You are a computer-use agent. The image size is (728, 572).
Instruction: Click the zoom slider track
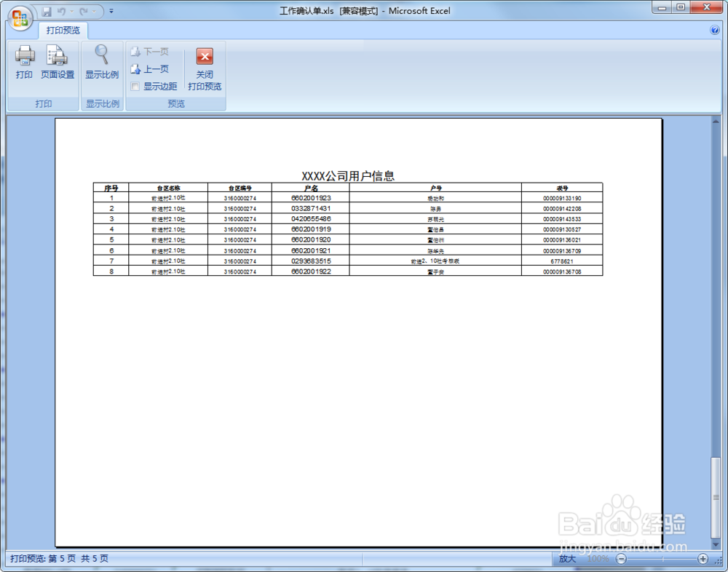662,559
